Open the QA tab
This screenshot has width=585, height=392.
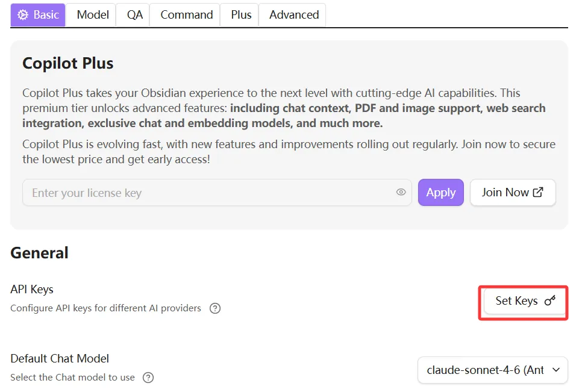coord(135,15)
